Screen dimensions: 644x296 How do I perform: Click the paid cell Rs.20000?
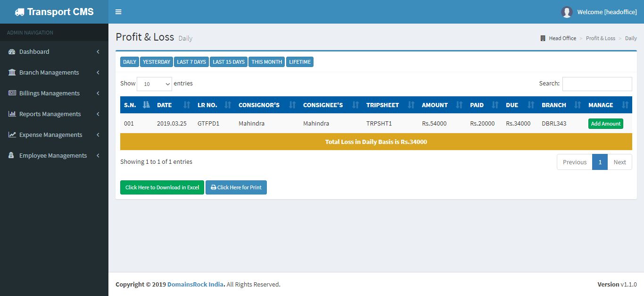482,124
